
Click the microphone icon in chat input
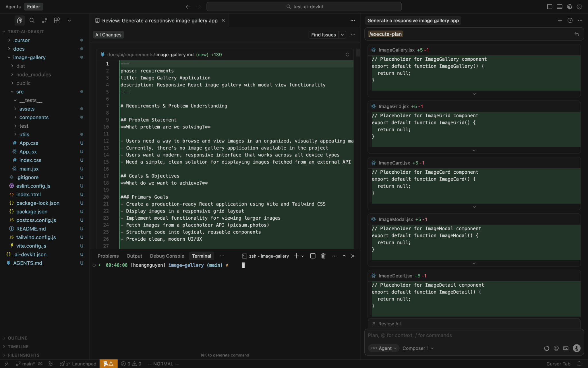coord(576,348)
